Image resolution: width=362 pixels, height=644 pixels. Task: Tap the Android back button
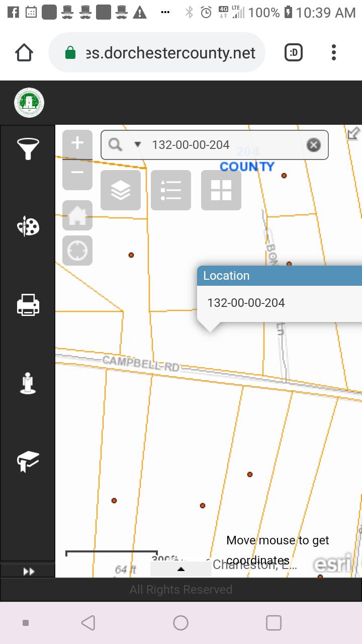[x=88, y=623]
